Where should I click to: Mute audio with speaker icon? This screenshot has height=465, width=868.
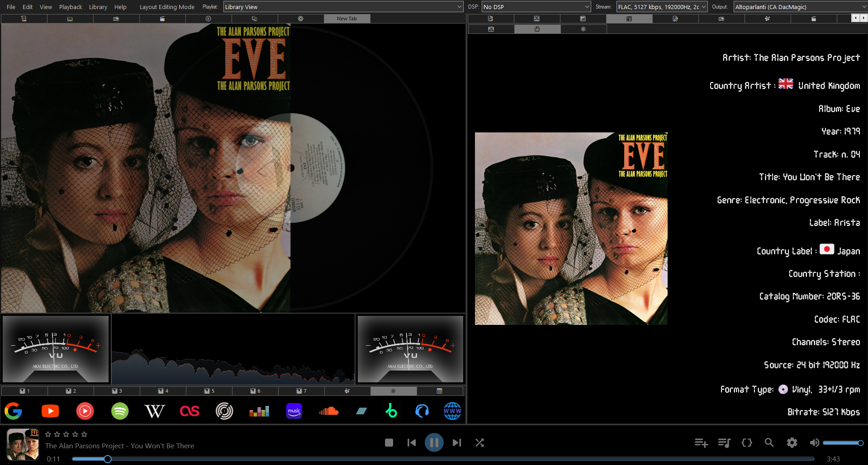coord(814,442)
